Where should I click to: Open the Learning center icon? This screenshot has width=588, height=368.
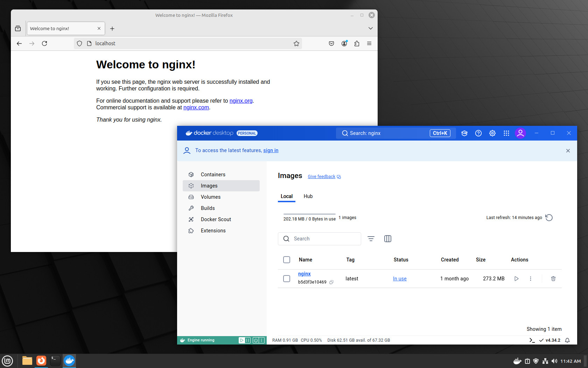click(x=464, y=133)
